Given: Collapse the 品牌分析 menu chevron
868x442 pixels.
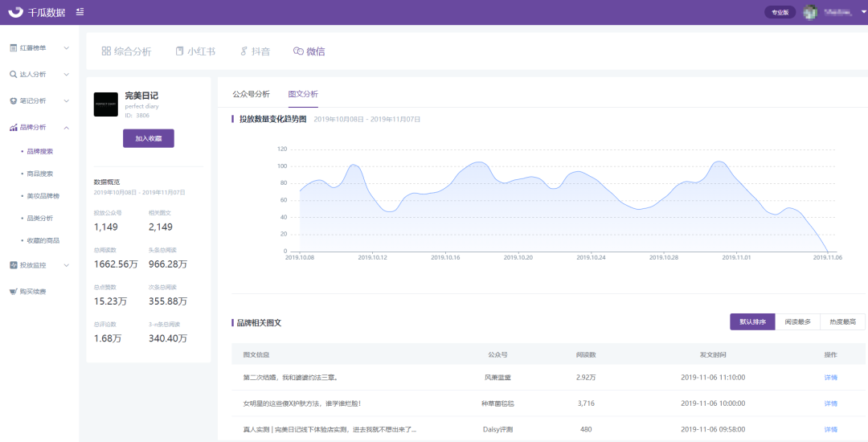Looking at the screenshot, I should pyautogui.click(x=67, y=127).
